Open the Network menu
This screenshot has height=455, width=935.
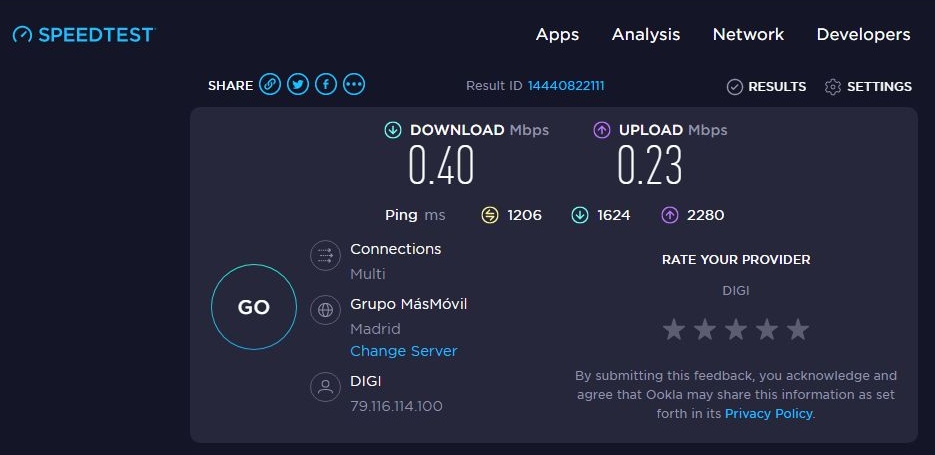(748, 35)
